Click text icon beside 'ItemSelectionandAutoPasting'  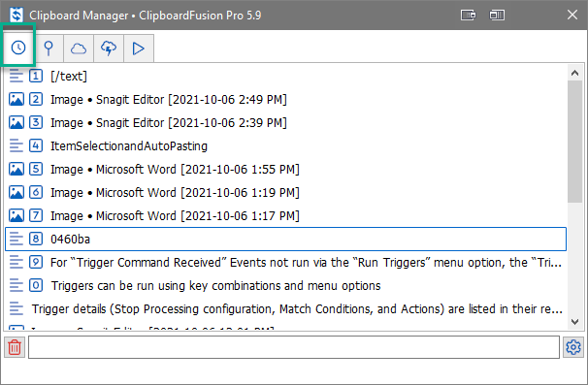tap(16, 145)
